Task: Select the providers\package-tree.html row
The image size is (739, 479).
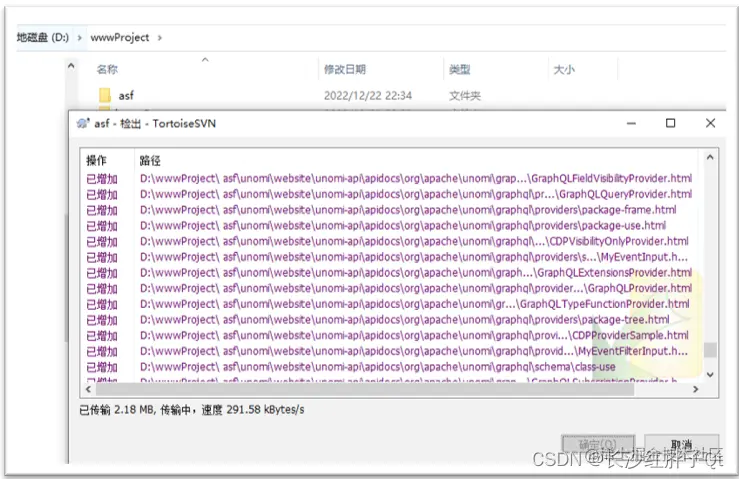Action: [x=389, y=320]
